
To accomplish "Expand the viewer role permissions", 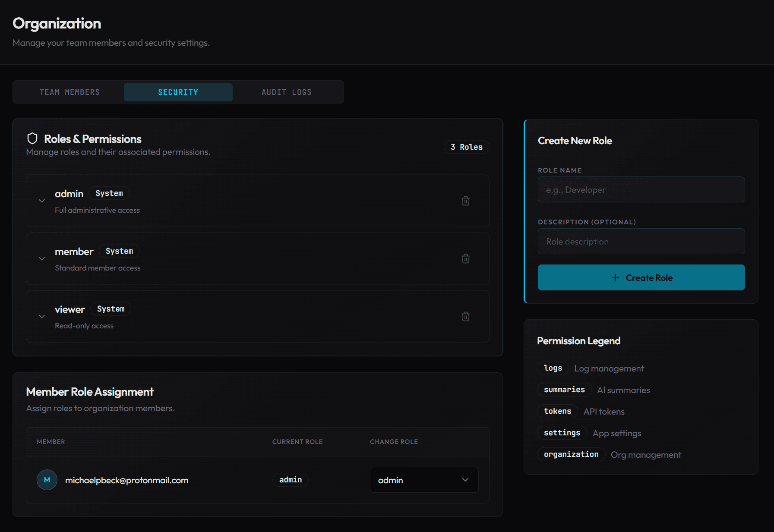I will pos(42,317).
